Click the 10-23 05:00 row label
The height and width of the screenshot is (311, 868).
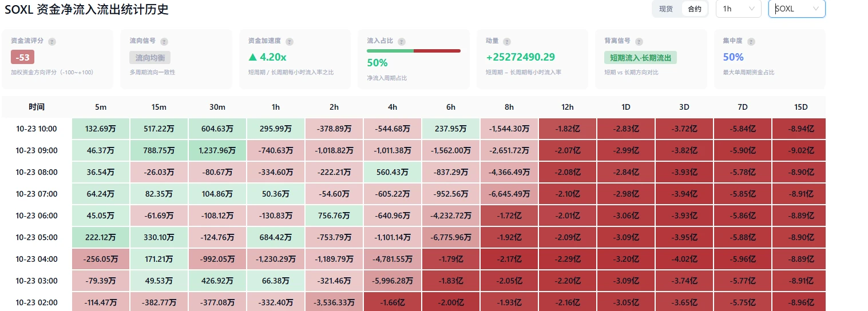pos(37,237)
